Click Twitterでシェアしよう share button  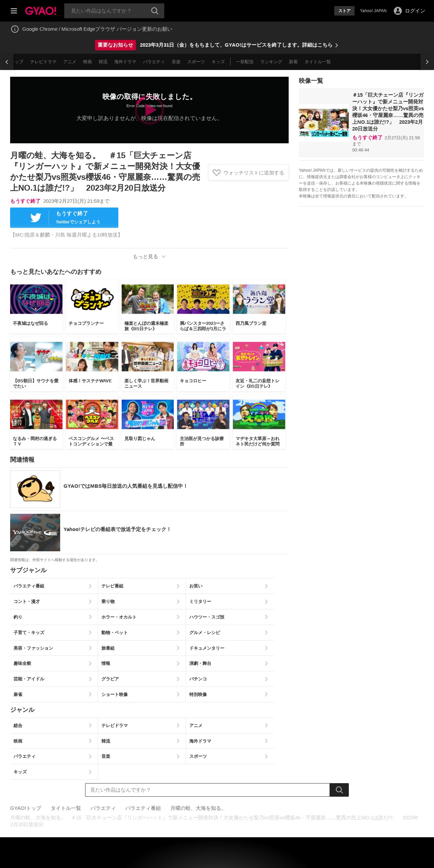click(x=64, y=218)
